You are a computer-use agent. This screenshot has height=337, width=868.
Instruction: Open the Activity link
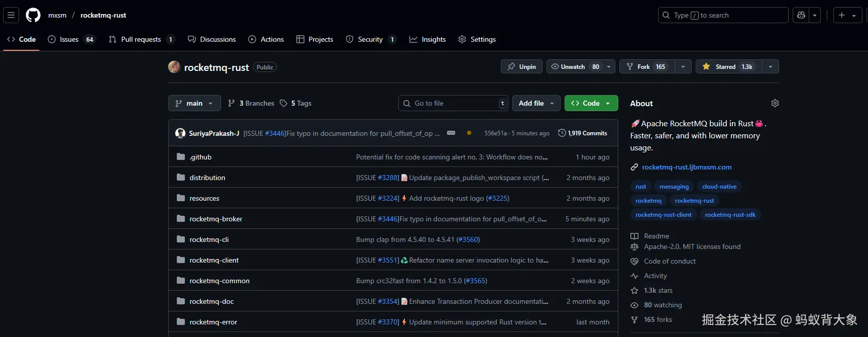click(x=649, y=276)
